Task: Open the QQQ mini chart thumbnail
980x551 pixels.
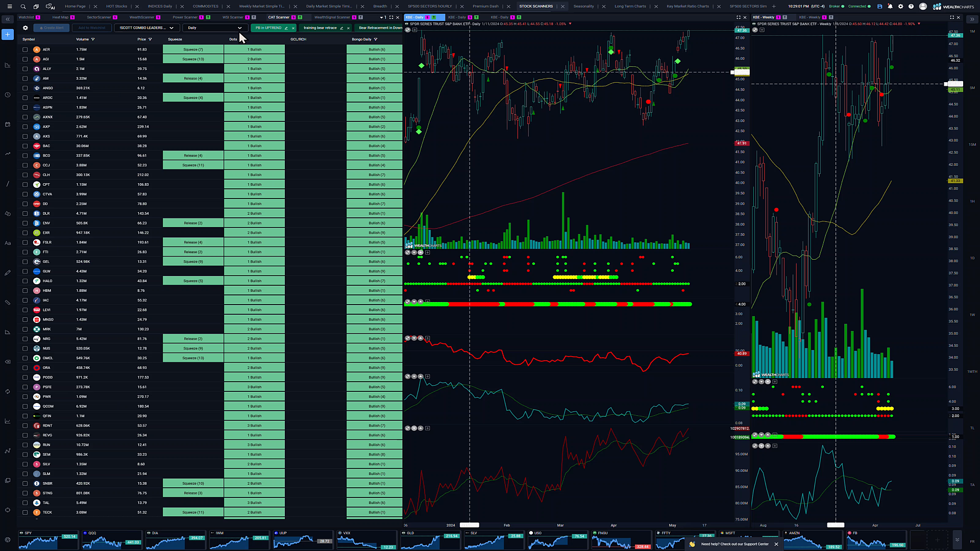Action: pos(112,540)
